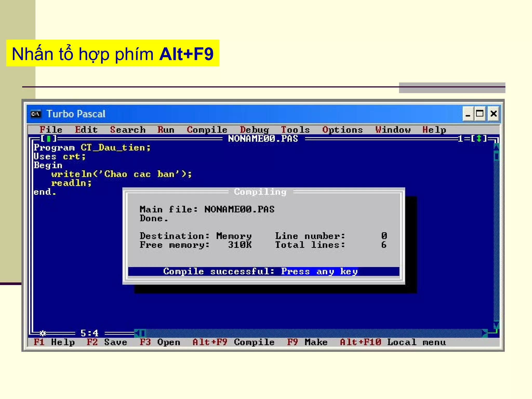Click 'Main file: NONAME00.PAS' in dialog
Viewport: 532px width, 399px height.
[207, 209]
